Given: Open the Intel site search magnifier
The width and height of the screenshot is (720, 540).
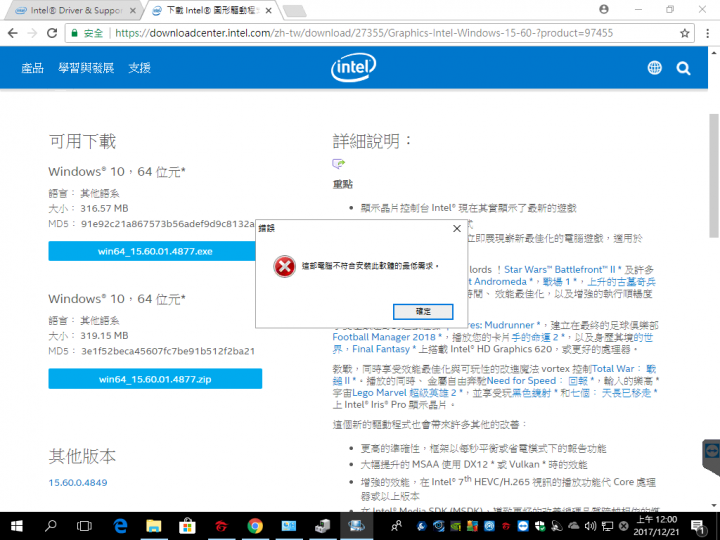Looking at the screenshot, I should (x=683, y=68).
